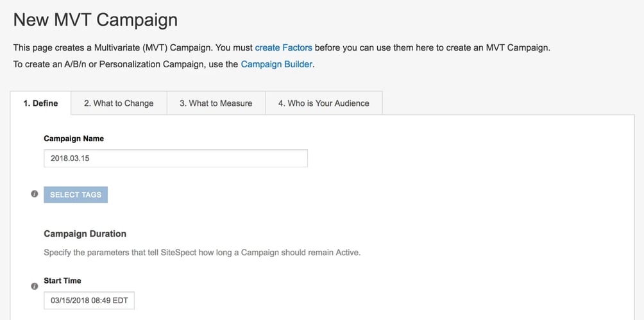This screenshot has width=644, height=320.
Task: Follow the create Factors link
Action: click(x=284, y=47)
